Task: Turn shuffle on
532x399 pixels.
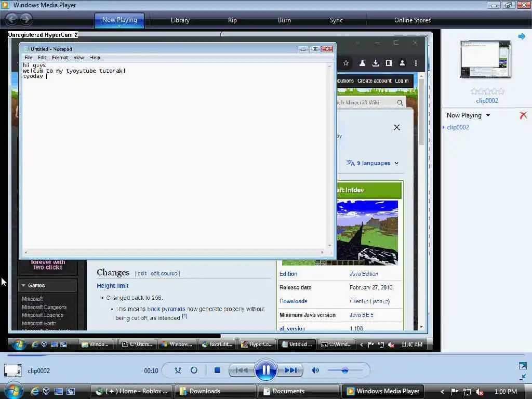Action: pos(178,370)
